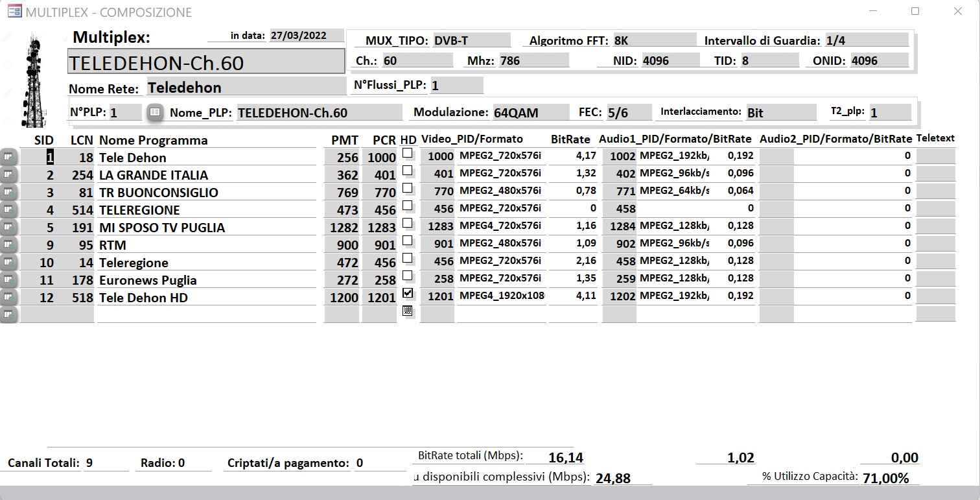This screenshot has width=980, height=500.
Task: Maximize the MULTIPLEX - COMPOSIZIONE window
Action: 915,11
